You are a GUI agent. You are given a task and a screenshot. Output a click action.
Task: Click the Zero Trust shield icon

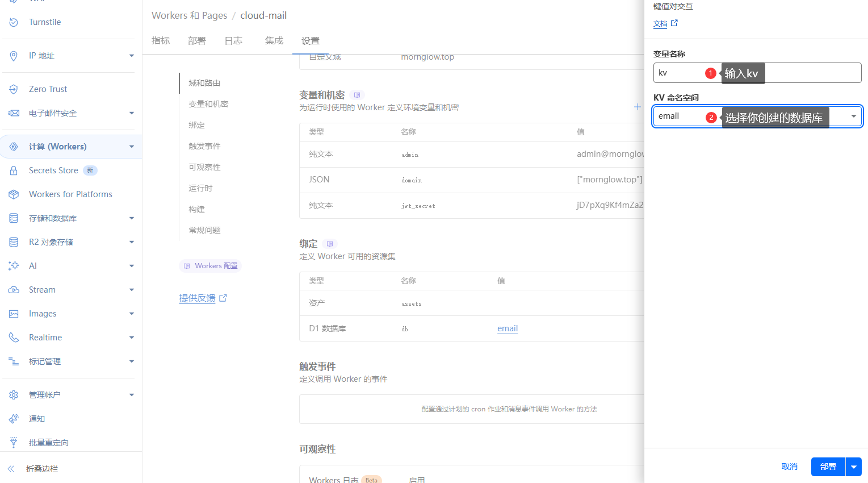[14, 89]
